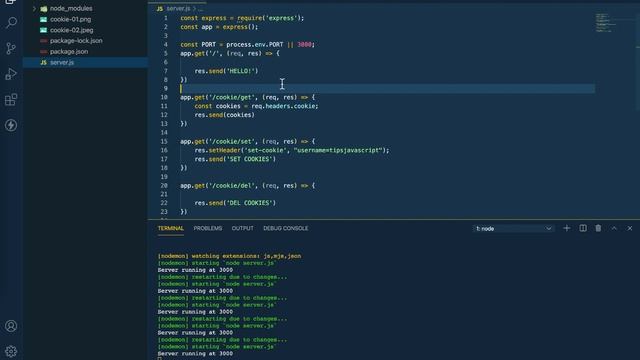This screenshot has height=360, width=640.
Task: Kill terminal with trash icon
Action: pos(598,228)
